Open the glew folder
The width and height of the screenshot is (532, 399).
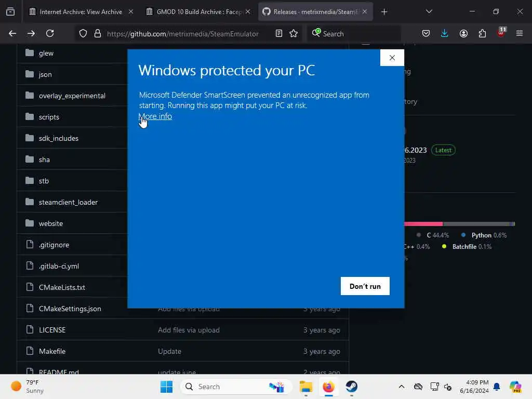(x=46, y=54)
